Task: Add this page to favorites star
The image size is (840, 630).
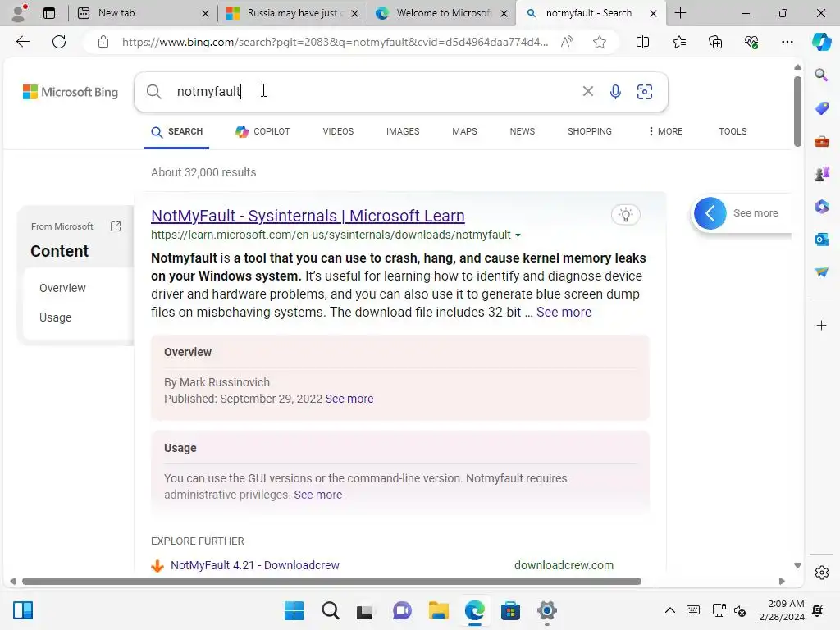Action: (600, 42)
